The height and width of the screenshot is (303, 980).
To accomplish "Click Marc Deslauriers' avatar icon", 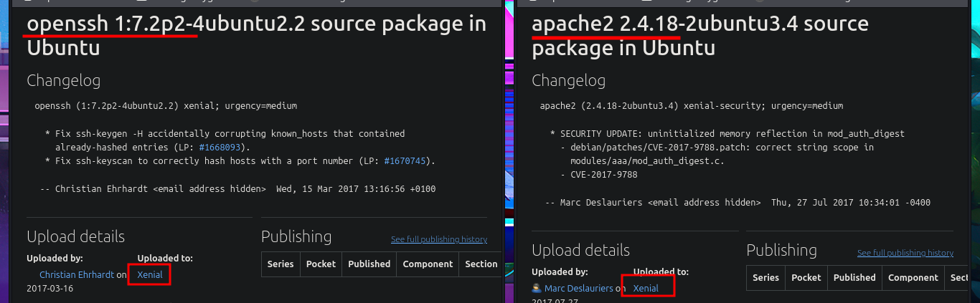I will [537, 288].
